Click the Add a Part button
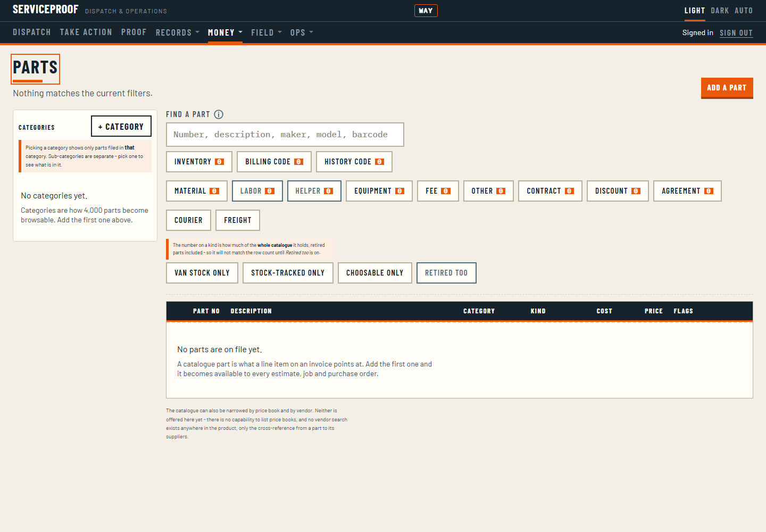Screen dimensions: 766x532 [x=727, y=88]
